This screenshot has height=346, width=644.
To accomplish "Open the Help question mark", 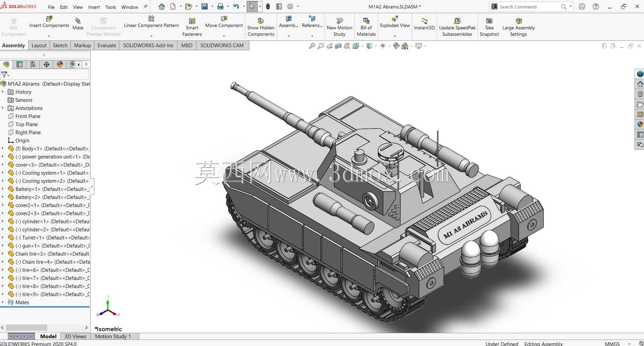I will pos(596,6).
